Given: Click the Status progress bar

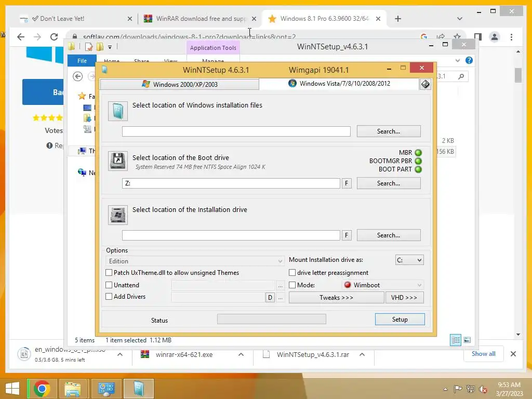Looking at the screenshot, I should click(x=271, y=319).
